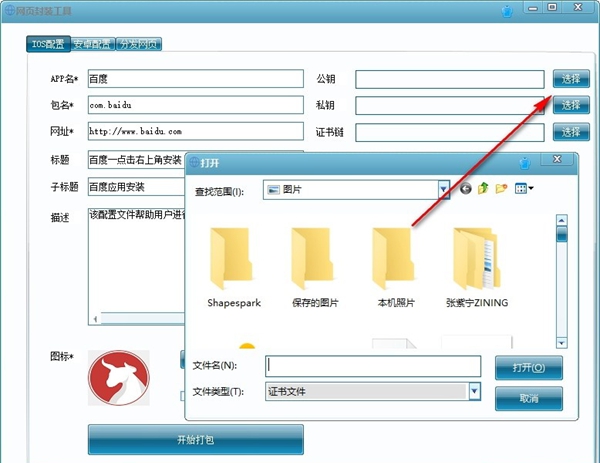Click 选择 button for 公钥
Viewport: 600px width, 463px height.
(571, 79)
